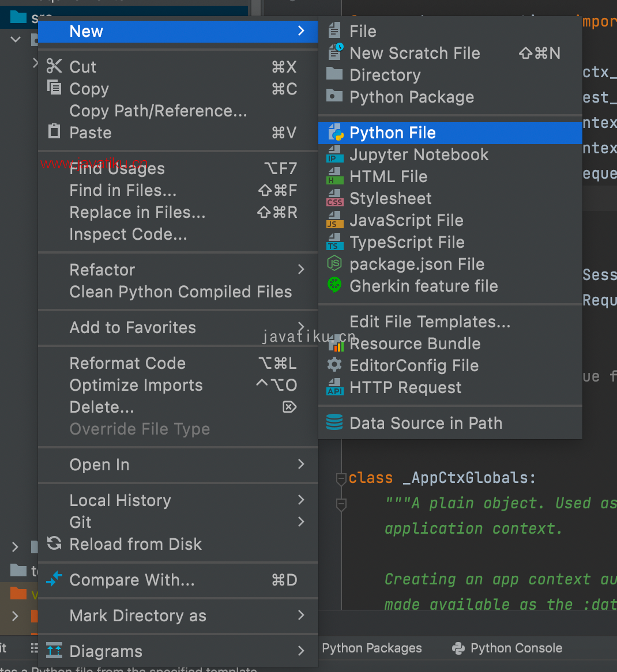617x672 pixels.
Task: Choose Find Usages menu item
Action: click(x=178, y=168)
